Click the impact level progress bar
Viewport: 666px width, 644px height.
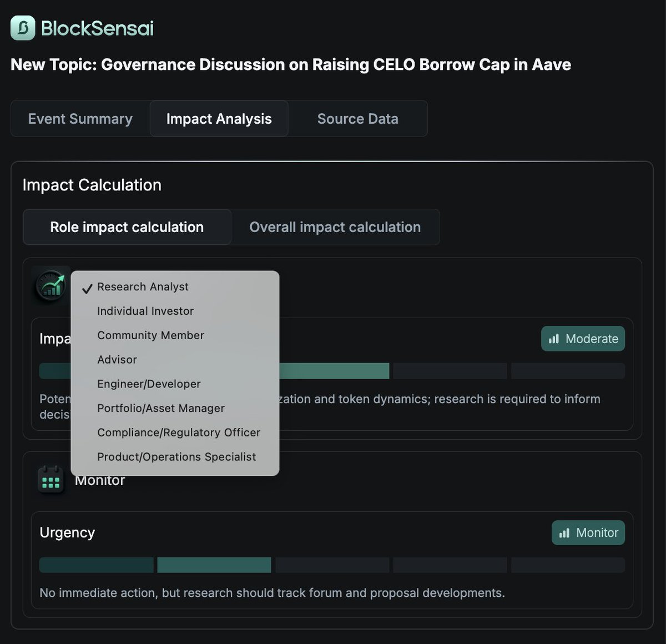pos(332,371)
